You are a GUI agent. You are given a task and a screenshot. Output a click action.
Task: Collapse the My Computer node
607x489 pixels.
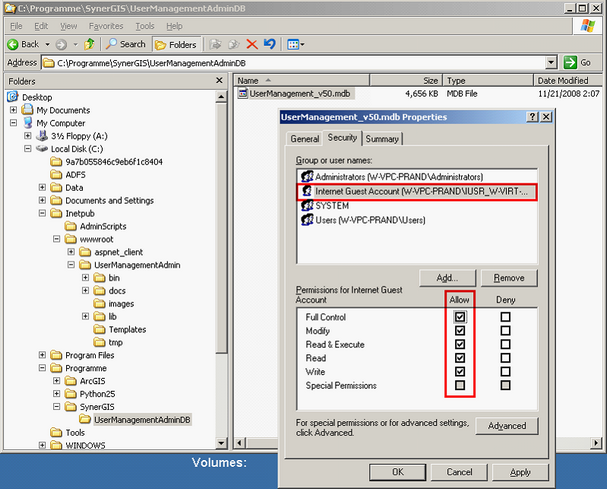13,123
